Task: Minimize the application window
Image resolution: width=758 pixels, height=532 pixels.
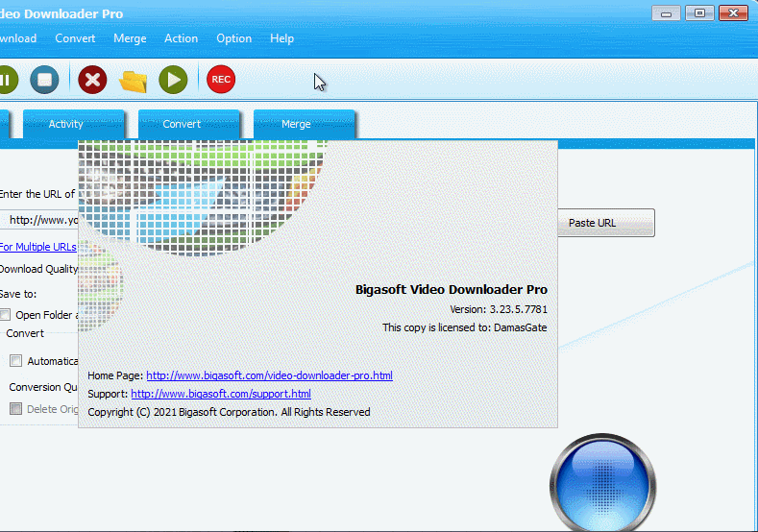Action: (666, 13)
